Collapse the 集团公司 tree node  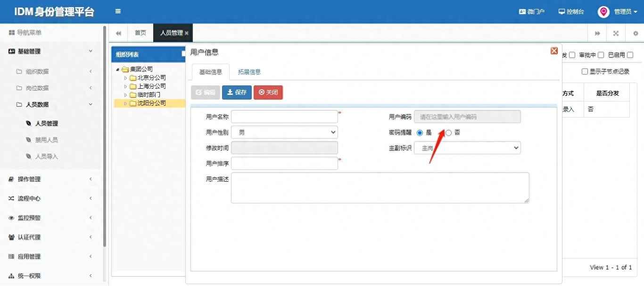point(117,69)
